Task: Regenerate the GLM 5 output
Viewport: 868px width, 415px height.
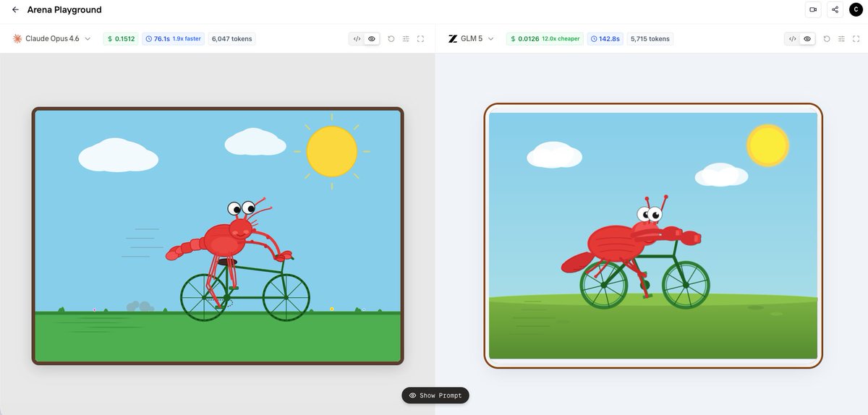Action: tap(827, 39)
